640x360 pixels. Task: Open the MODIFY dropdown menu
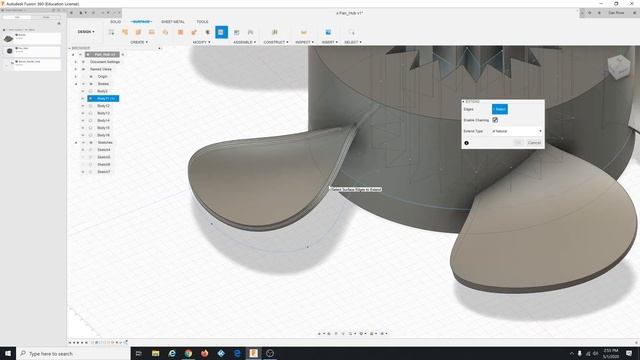tap(201, 42)
